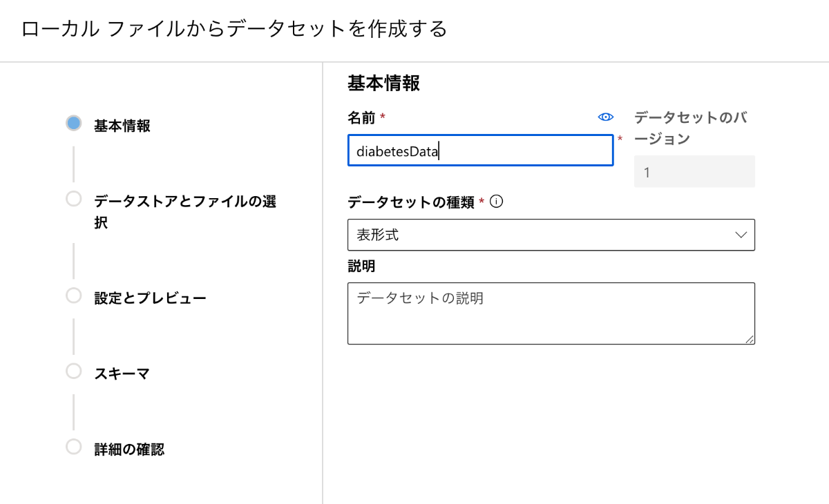
Task: Click the ローカル ファイルからデータセットを作成する title
Action: (x=235, y=29)
